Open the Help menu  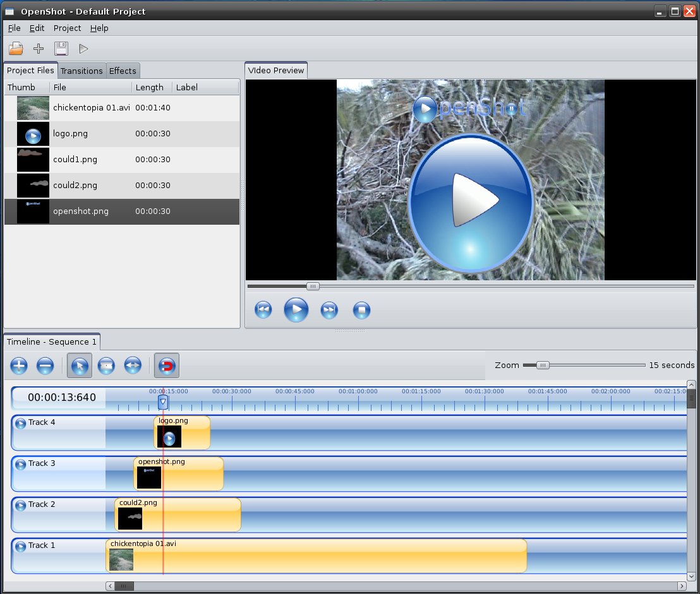point(99,28)
